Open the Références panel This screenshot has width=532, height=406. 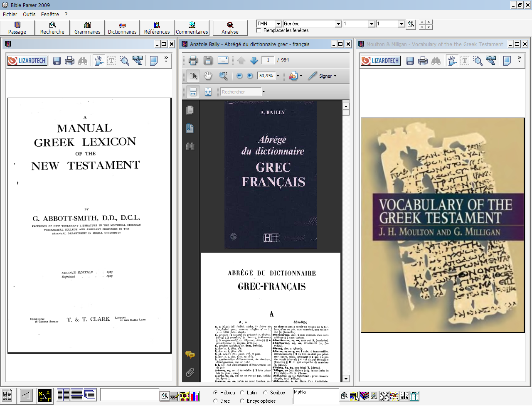pyautogui.click(x=157, y=28)
